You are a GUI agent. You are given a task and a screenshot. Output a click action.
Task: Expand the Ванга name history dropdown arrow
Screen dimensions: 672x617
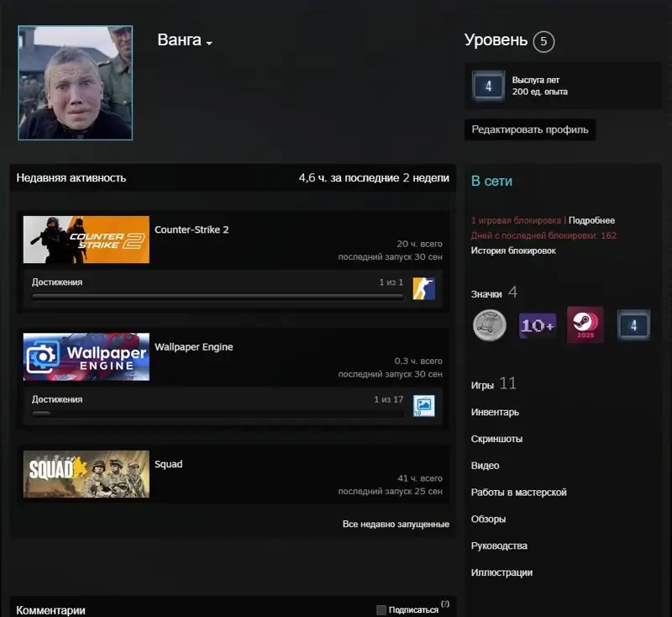(x=209, y=43)
